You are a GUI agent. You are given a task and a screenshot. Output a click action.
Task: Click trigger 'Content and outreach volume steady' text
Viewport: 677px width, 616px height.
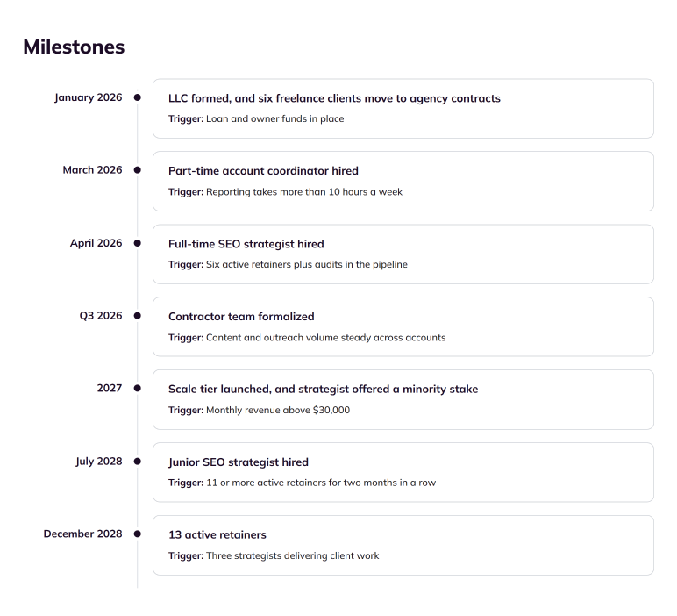coord(325,337)
